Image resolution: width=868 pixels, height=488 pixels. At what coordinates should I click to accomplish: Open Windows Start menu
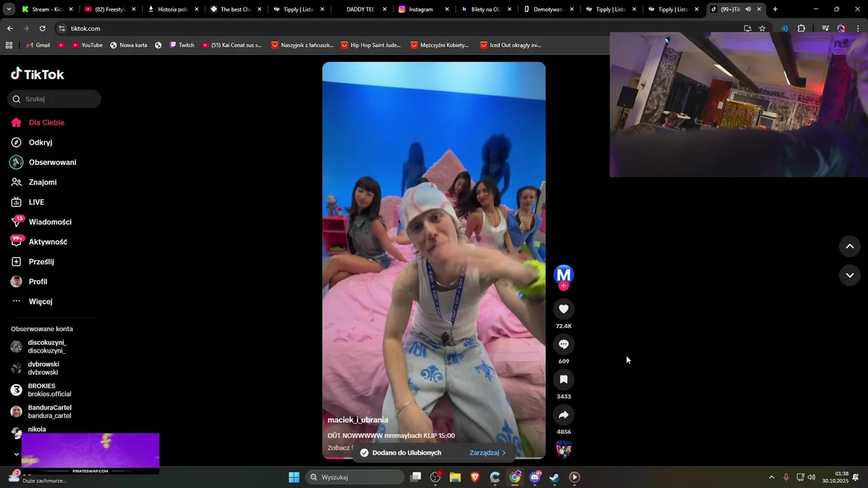pos(294,477)
